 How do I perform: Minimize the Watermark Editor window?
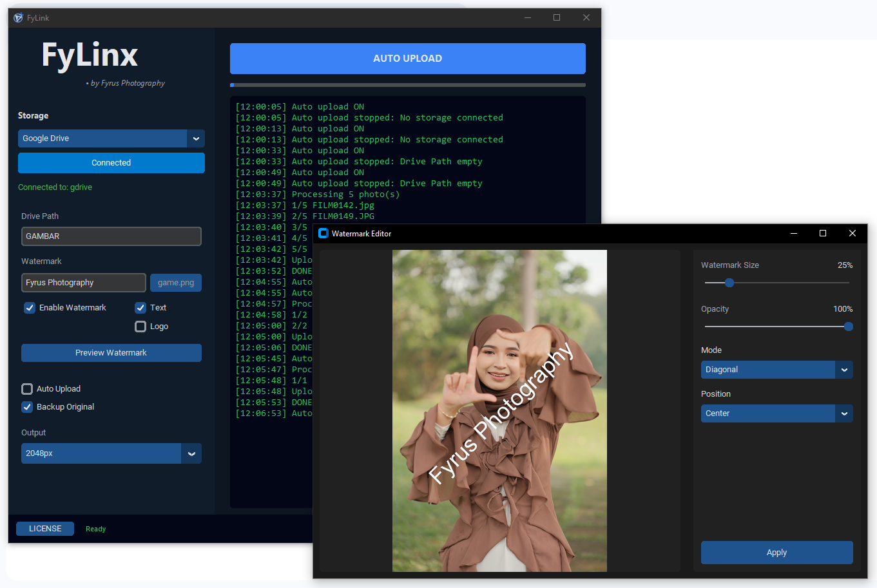(x=794, y=233)
